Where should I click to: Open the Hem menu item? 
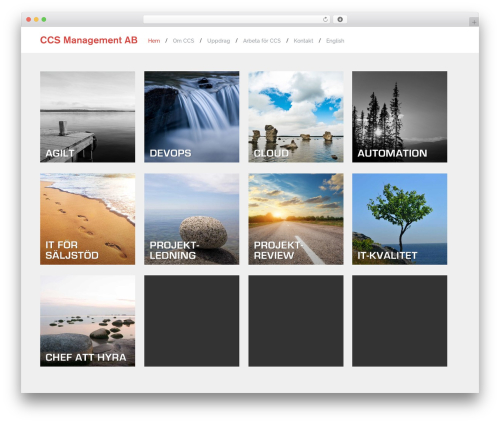[154, 41]
